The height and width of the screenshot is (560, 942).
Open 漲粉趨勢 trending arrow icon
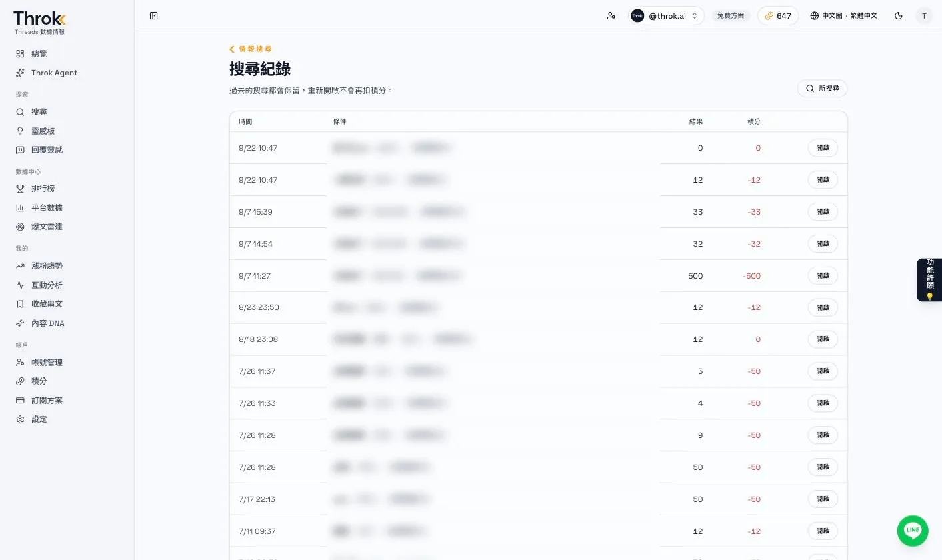click(20, 266)
